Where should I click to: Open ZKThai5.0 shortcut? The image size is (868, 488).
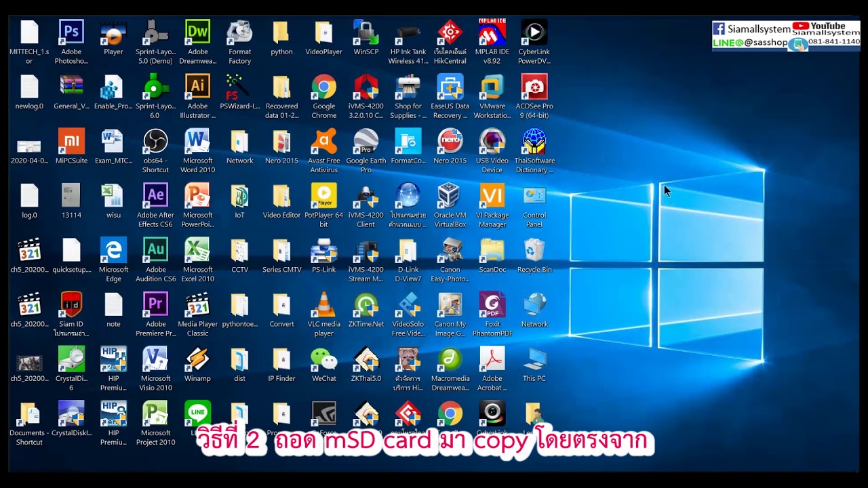point(366,359)
